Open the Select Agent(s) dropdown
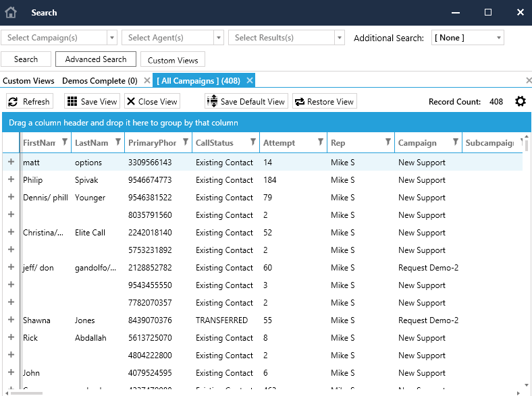This screenshot has height=396, width=532. [x=218, y=38]
